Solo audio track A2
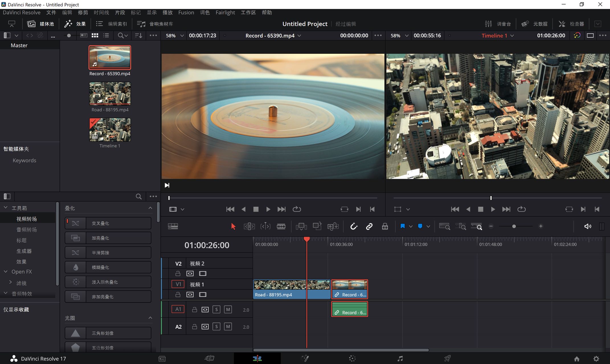 pyautogui.click(x=216, y=327)
